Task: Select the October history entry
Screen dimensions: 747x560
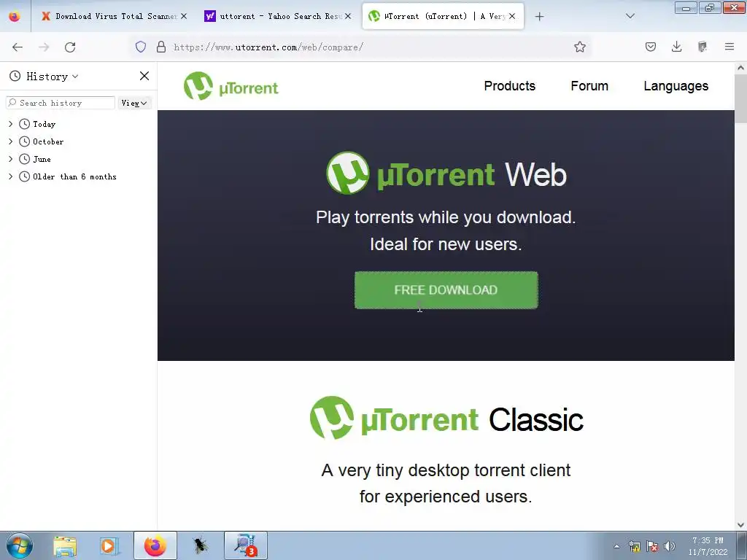Action: [47, 142]
